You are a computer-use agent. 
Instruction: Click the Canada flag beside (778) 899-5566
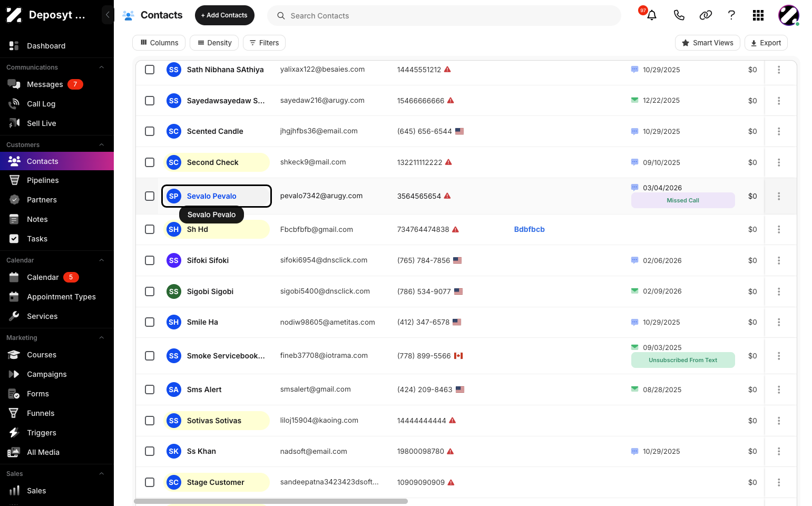(458, 356)
